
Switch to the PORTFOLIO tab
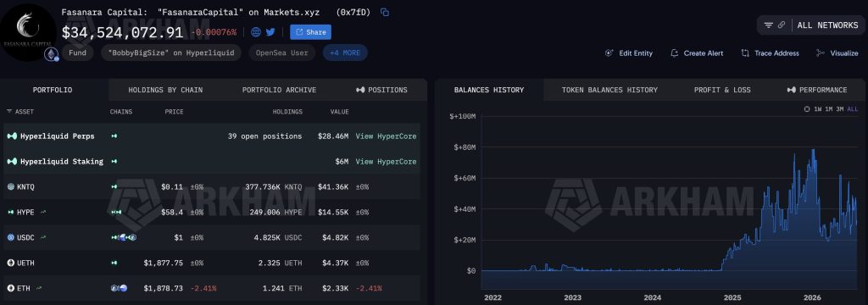[52, 90]
